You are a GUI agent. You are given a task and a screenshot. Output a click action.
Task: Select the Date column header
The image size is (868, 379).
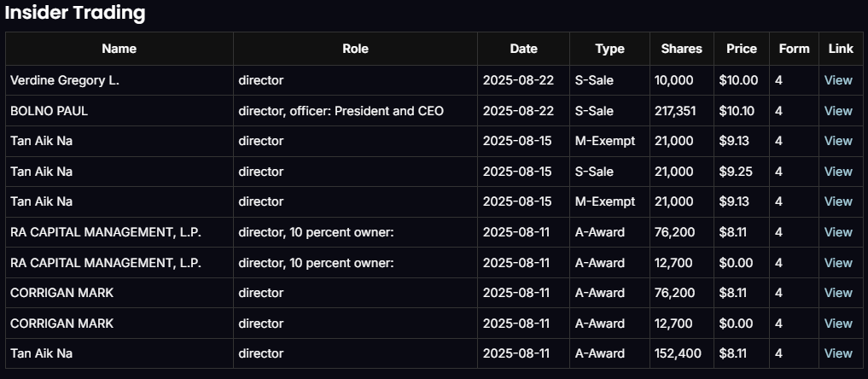[x=523, y=49]
